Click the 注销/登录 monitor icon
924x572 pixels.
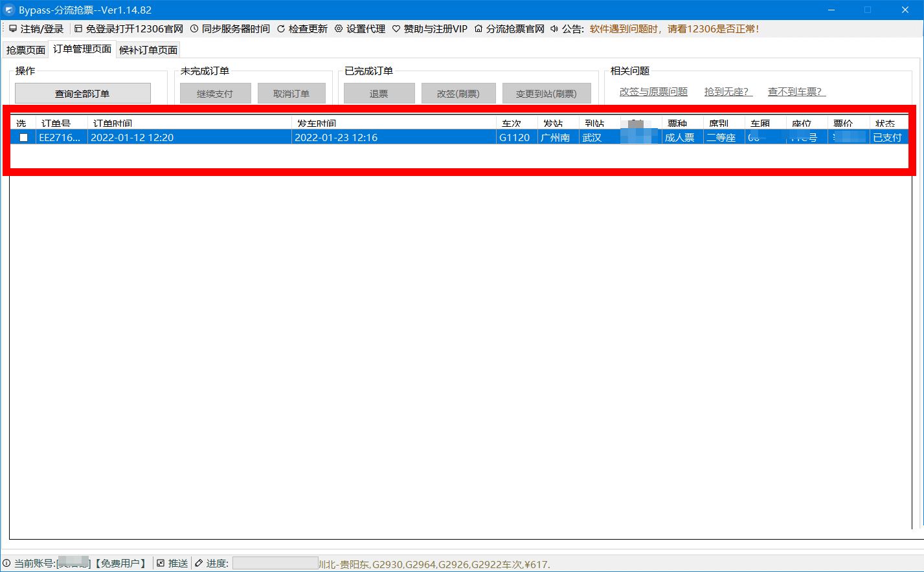click(x=12, y=29)
